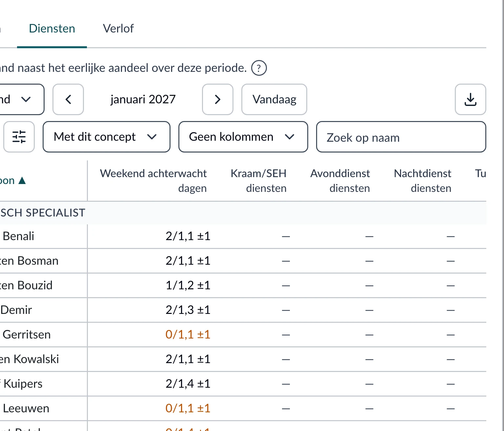Select the Kowalski row name

pos(30,359)
